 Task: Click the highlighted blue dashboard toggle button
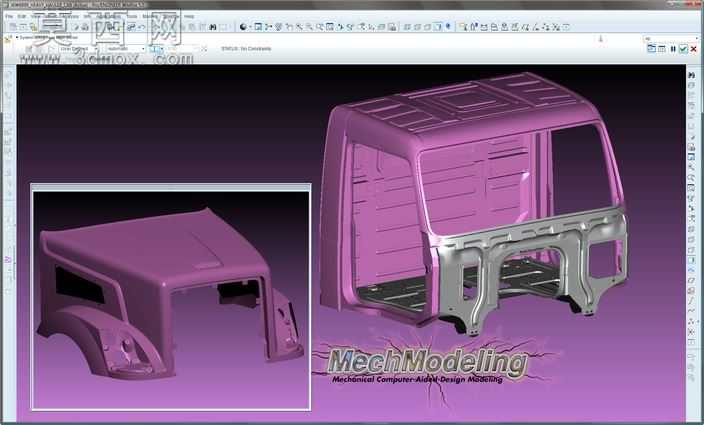(156, 48)
